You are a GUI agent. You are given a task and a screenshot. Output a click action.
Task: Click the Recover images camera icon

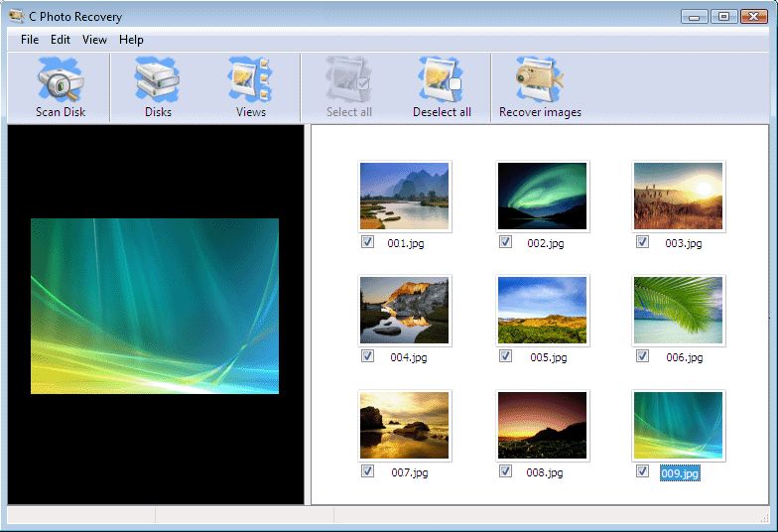coord(539,79)
